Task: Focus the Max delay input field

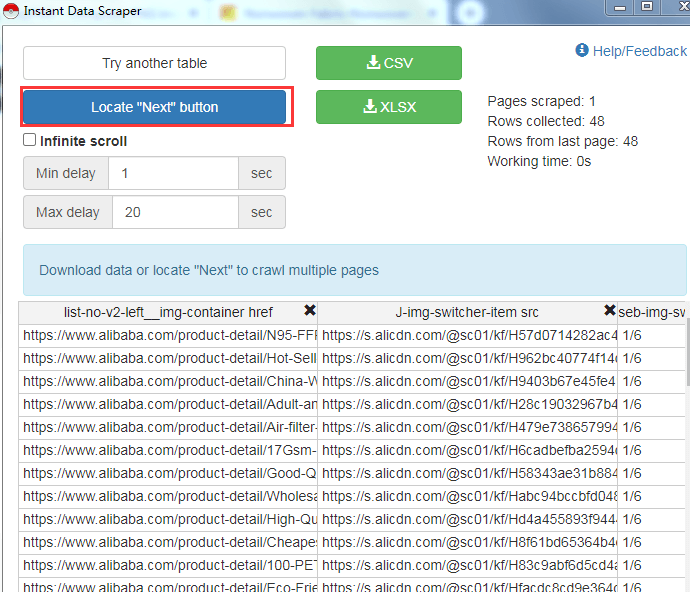Action: coord(176,212)
